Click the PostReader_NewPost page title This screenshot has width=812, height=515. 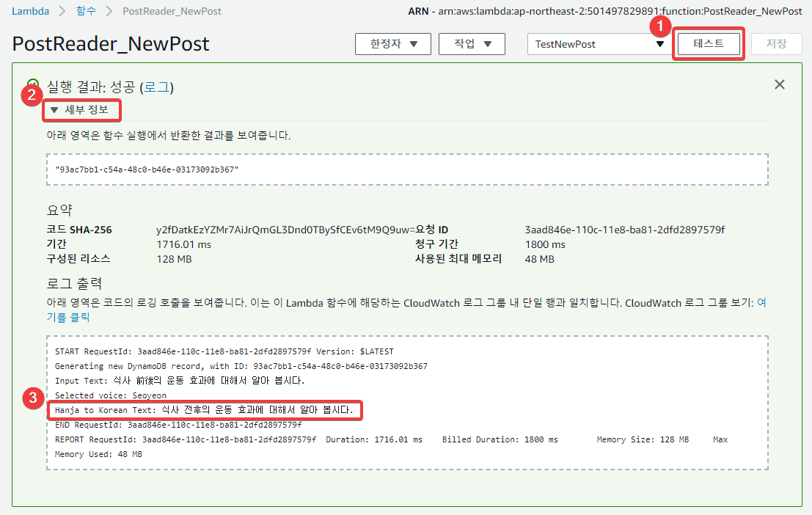tap(111, 44)
